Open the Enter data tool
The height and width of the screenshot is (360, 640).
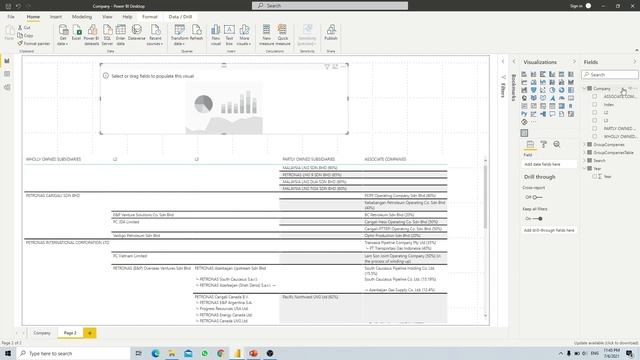120,34
